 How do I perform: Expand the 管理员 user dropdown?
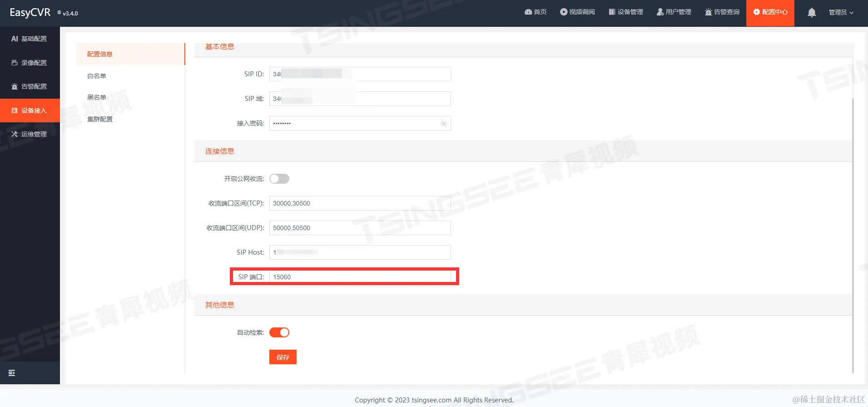pyautogui.click(x=841, y=12)
